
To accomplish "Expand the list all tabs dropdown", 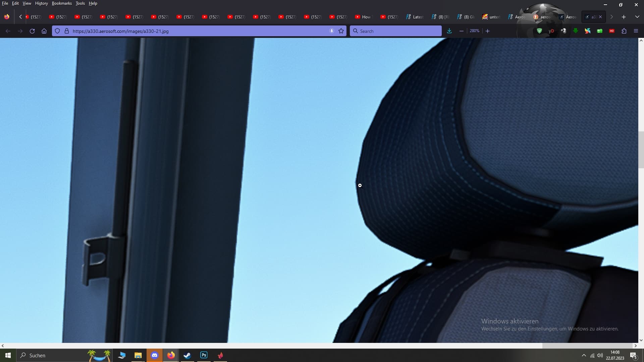I will click(637, 17).
